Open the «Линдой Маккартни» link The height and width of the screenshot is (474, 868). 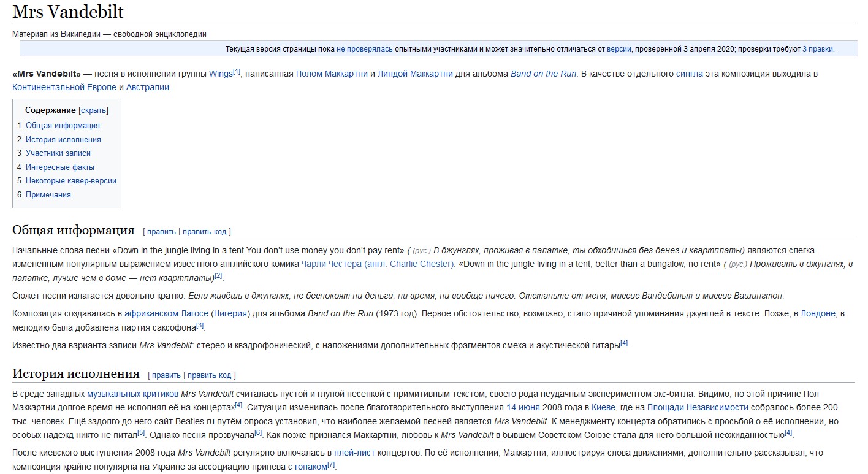coord(415,74)
